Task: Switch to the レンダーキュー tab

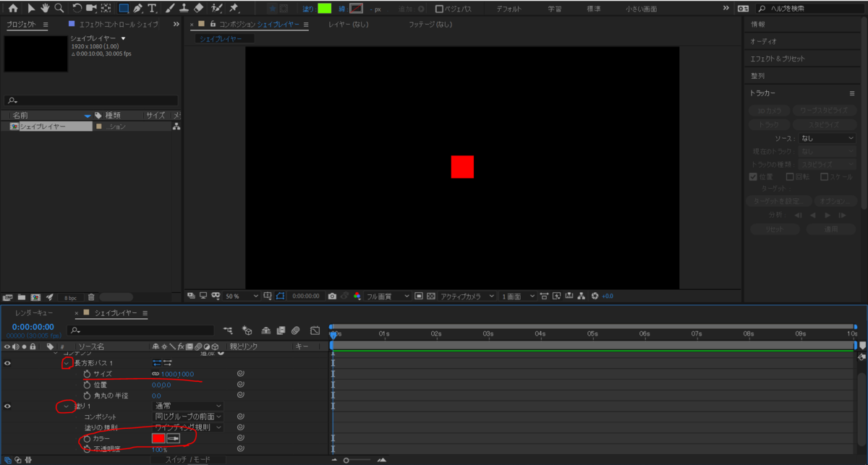Action: (x=34, y=313)
